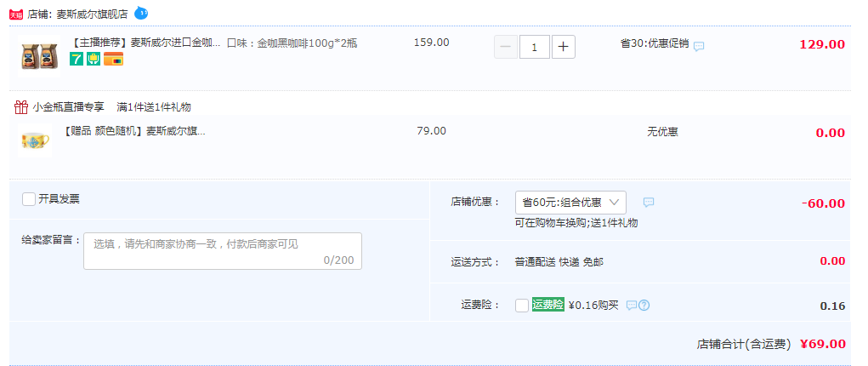868x366 pixels.
Task: Click the 满1件送1件礼物 promotion text
Action: 154,107
